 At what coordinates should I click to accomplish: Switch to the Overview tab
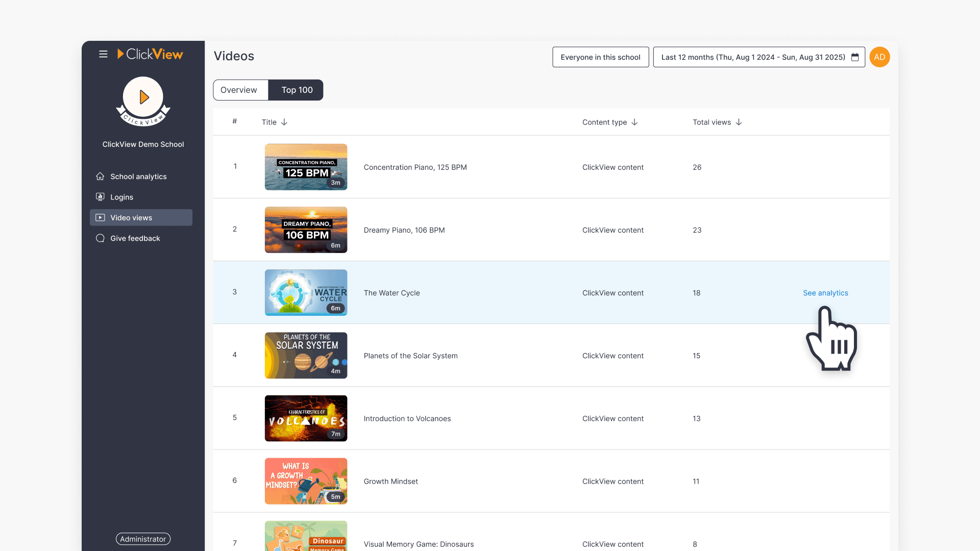[x=240, y=90]
